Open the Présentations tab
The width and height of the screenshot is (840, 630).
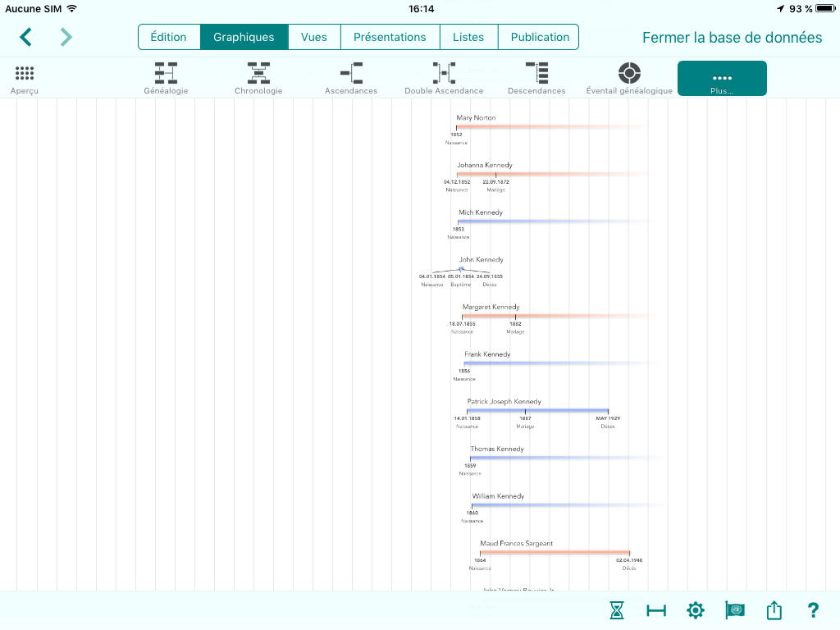390,37
